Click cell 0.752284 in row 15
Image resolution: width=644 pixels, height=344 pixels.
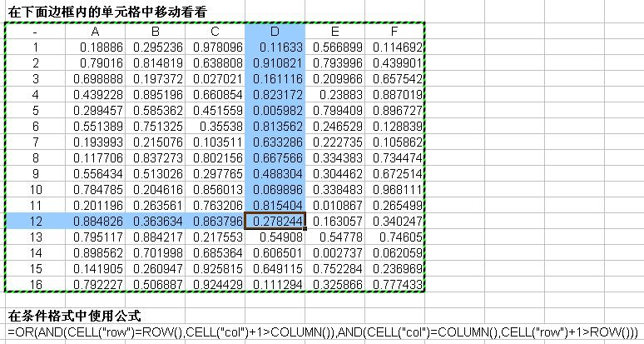pyautogui.click(x=335, y=269)
